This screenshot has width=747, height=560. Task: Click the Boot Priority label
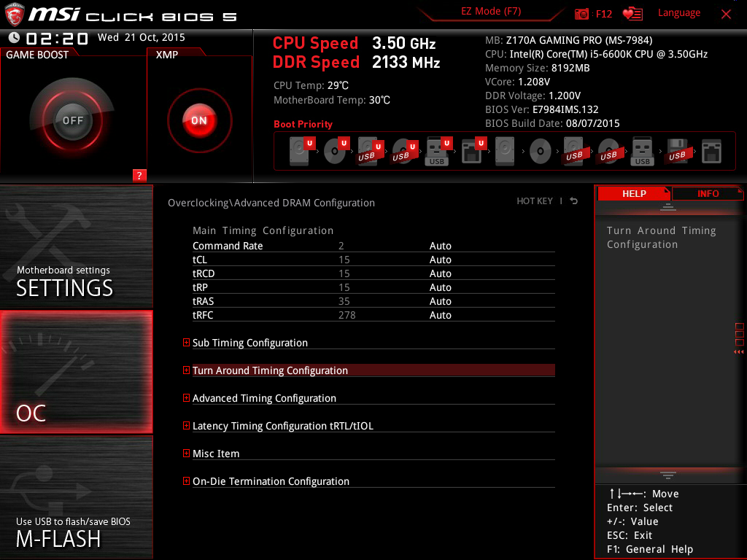coord(303,124)
